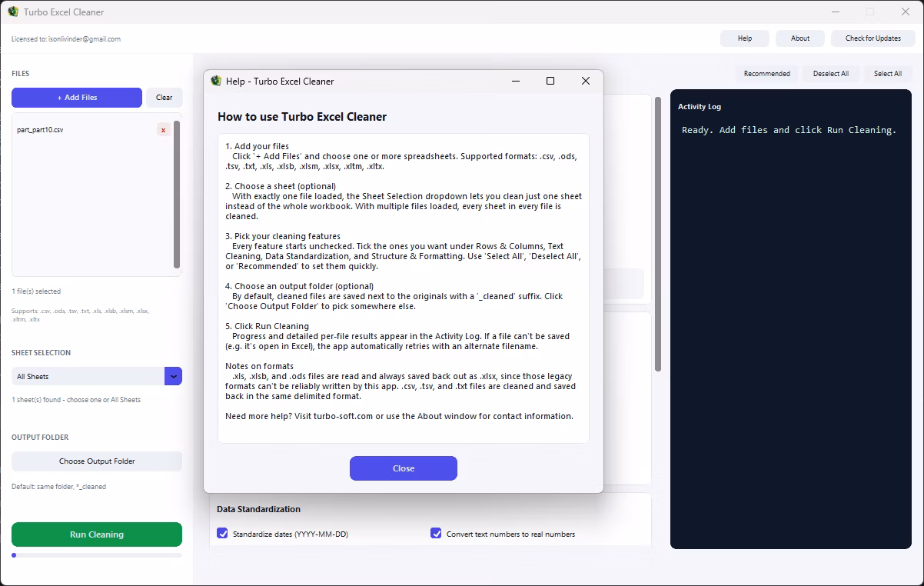Click the cleaning progress bar

click(97, 555)
